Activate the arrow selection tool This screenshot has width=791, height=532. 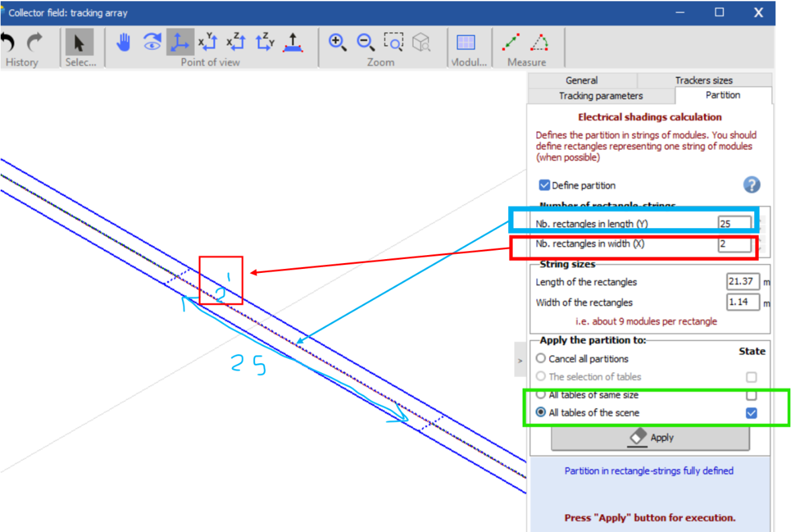click(79, 43)
